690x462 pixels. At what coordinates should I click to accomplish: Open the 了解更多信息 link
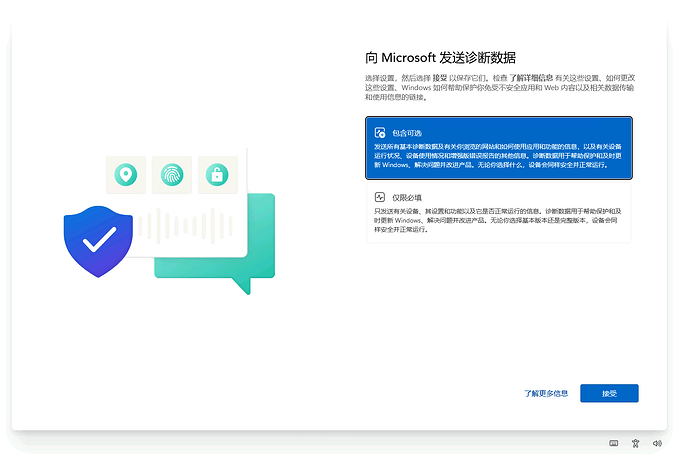click(546, 393)
